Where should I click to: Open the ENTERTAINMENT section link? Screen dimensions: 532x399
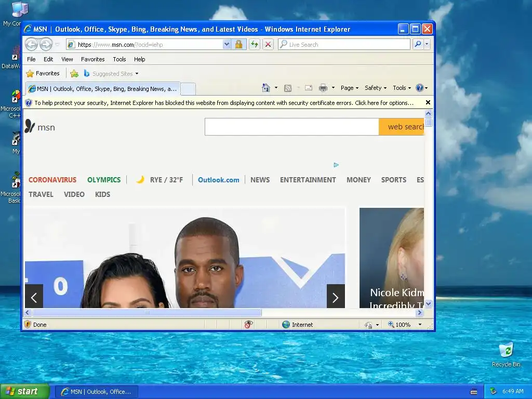308,180
